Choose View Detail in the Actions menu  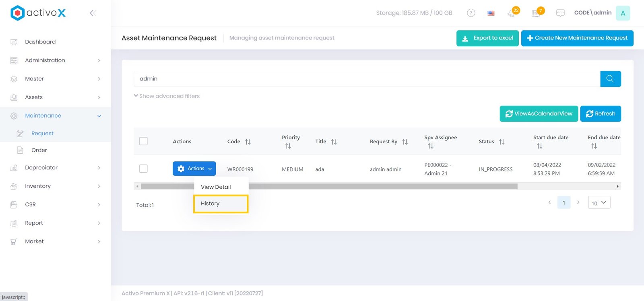point(216,187)
